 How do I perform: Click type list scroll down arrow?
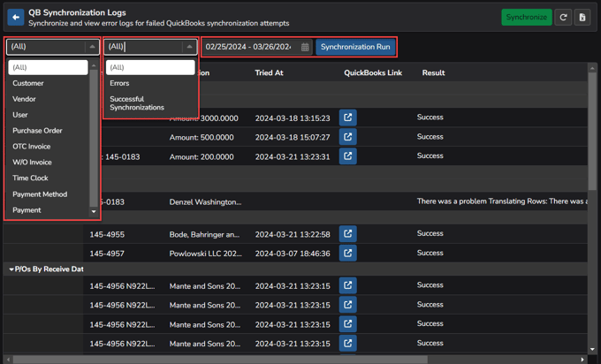click(94, 211)
